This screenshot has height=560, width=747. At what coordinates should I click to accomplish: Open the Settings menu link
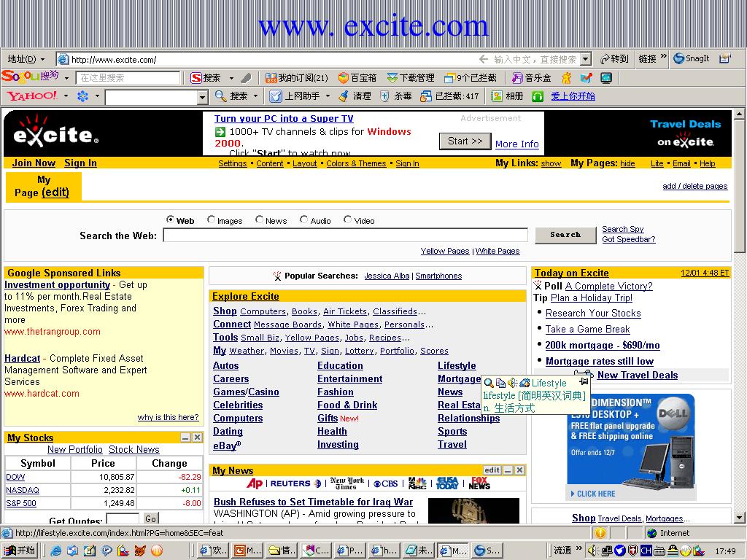(x=233, y=163)
